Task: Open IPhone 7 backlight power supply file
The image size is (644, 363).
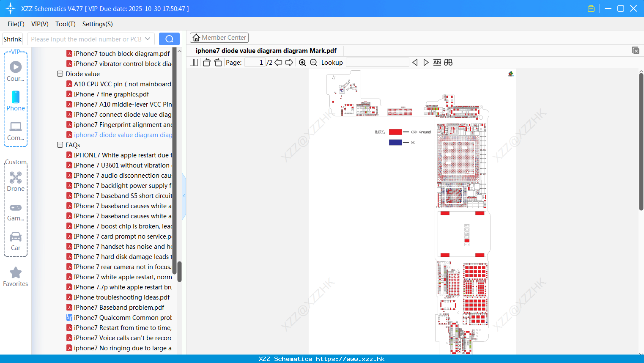Action: (x=118, y=185)
